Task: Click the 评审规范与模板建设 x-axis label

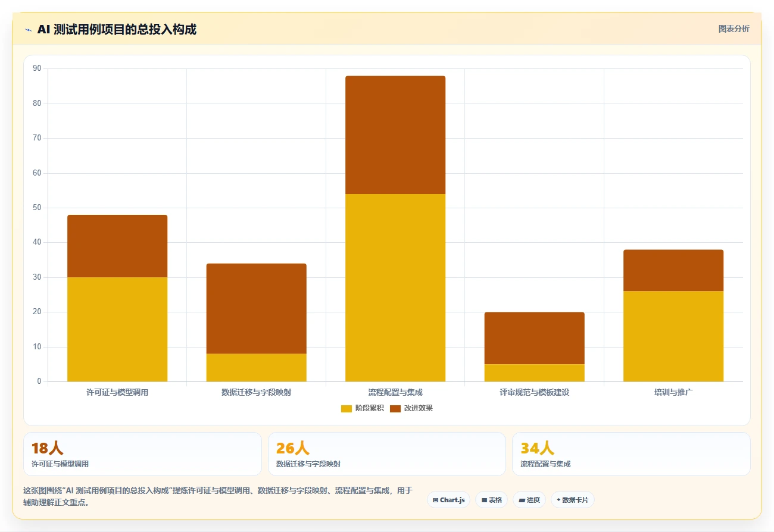Action: click(534, 393)
